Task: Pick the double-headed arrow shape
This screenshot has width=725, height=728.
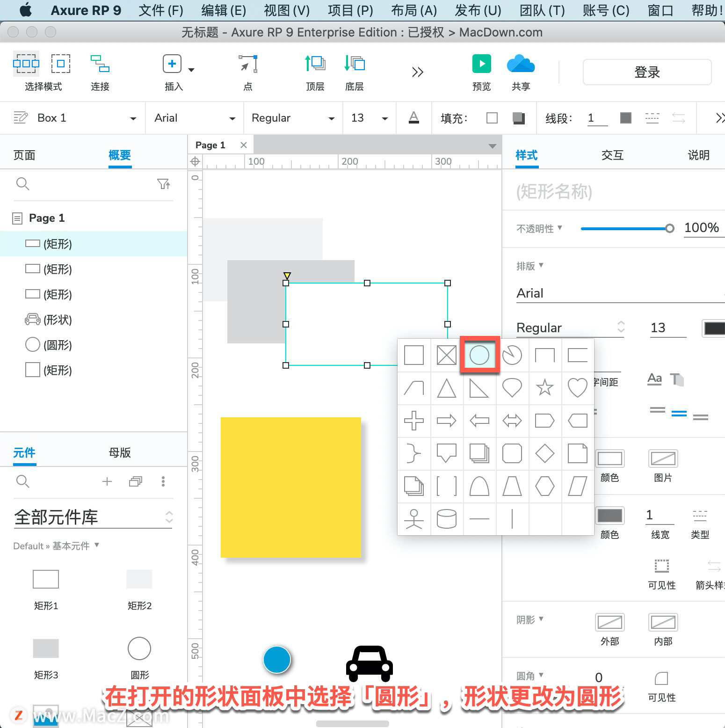Action: tap(512, 421)
